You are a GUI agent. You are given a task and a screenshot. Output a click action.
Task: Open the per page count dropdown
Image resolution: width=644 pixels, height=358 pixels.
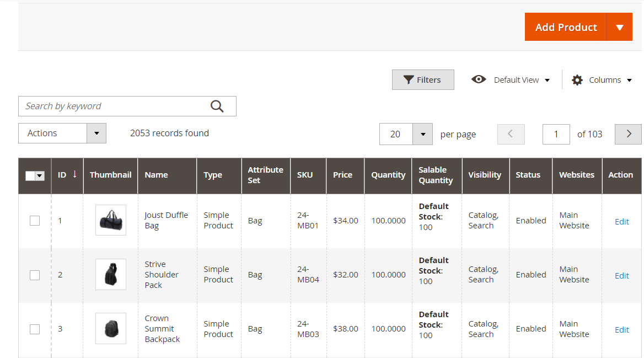422,134
